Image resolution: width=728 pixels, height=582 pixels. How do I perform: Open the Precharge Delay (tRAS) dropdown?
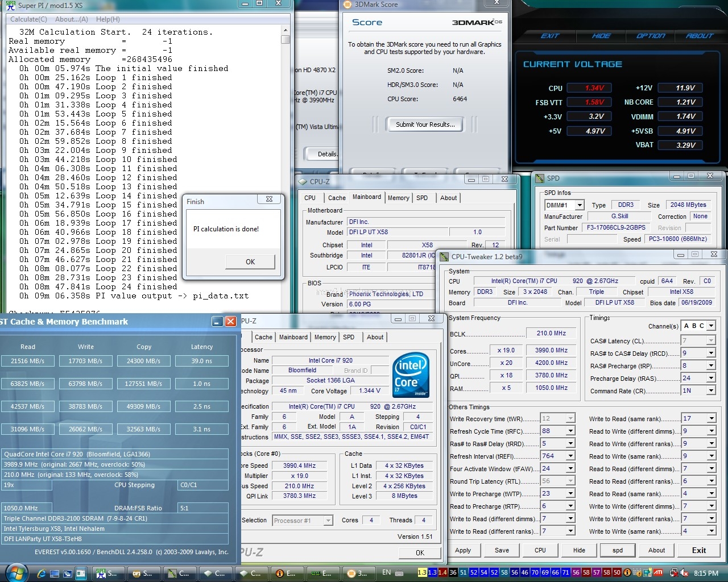click(x=711, y=379)
